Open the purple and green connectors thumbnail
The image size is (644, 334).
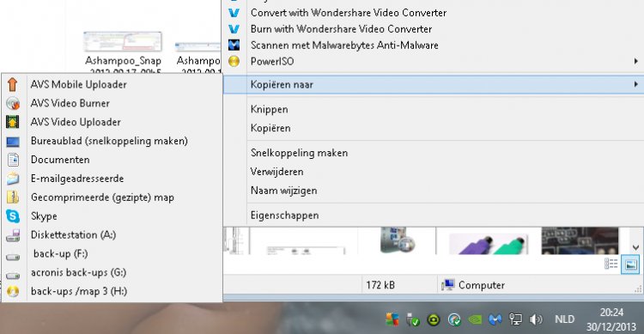tap(488, 241)
